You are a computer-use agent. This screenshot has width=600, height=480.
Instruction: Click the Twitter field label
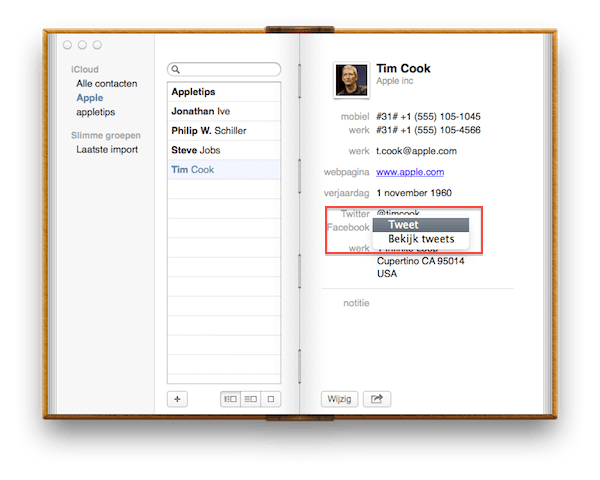355,214
